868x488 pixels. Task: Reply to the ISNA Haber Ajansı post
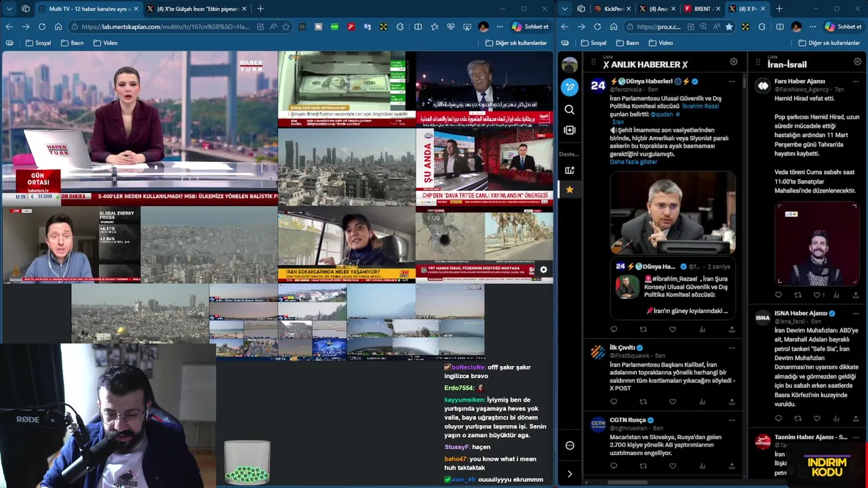778,419
